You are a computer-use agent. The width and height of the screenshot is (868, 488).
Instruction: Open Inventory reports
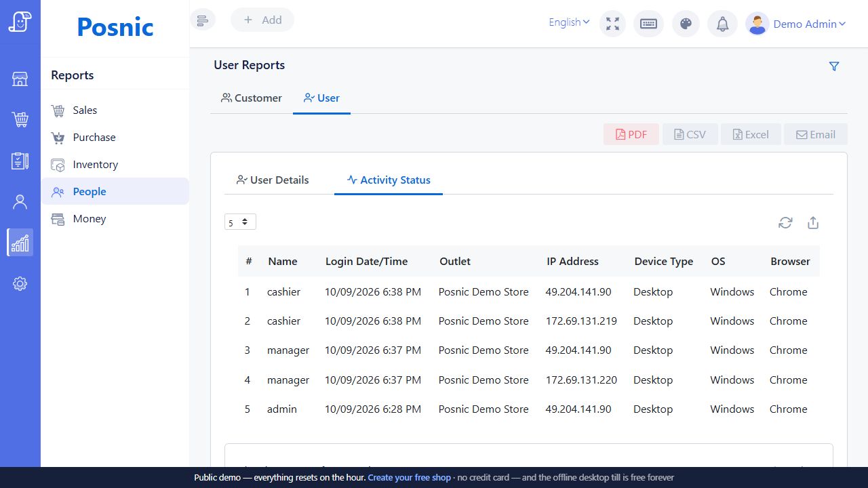point(115,164)
